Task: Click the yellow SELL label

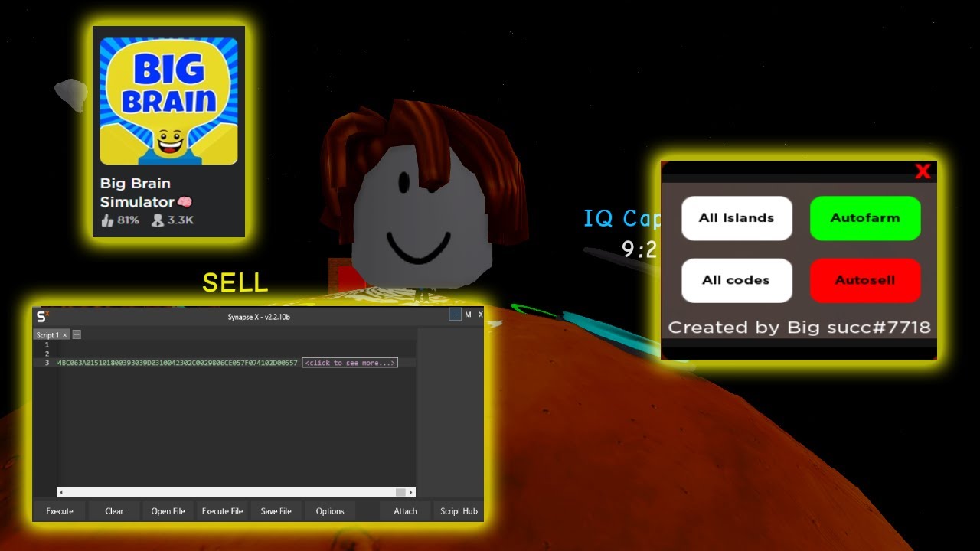Action: click(x=235, y=283)
